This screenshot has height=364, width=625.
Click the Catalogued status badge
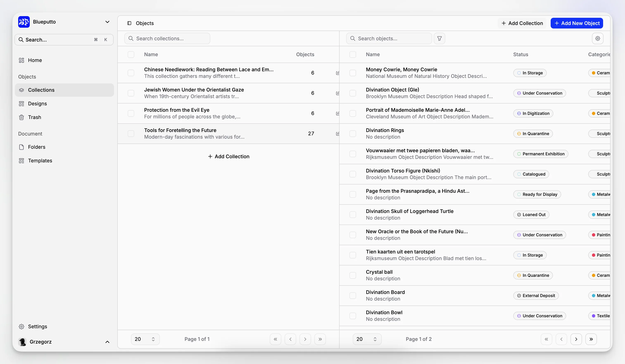click(x=531, y=174)
